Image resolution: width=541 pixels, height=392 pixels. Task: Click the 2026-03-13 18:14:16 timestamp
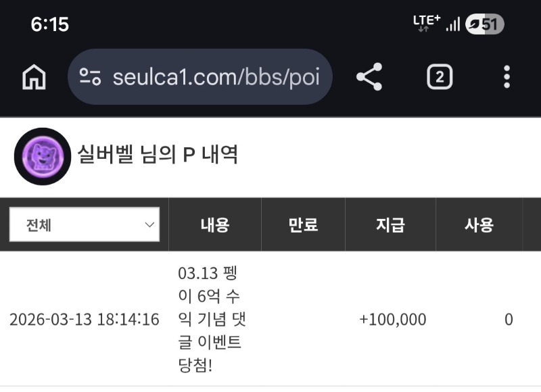[x=85, y=320]
